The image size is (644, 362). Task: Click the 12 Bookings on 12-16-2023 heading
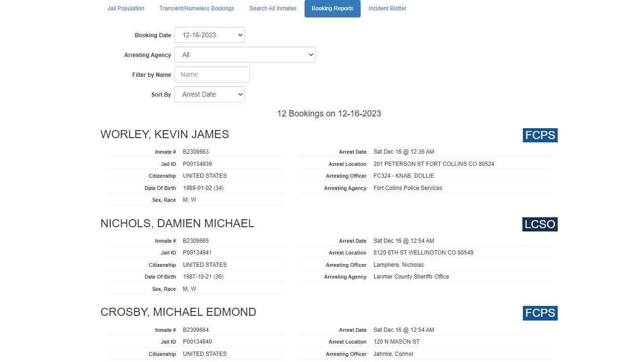[x=329, y=114]
